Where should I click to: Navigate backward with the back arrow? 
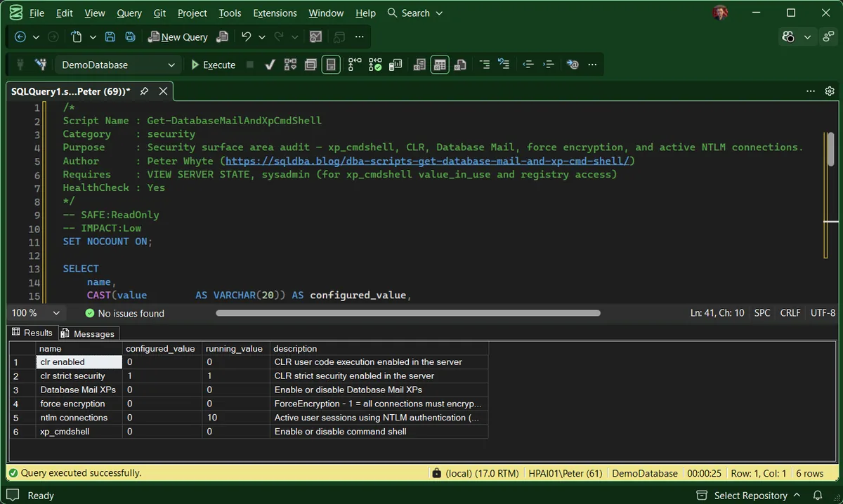coord(20,37)
